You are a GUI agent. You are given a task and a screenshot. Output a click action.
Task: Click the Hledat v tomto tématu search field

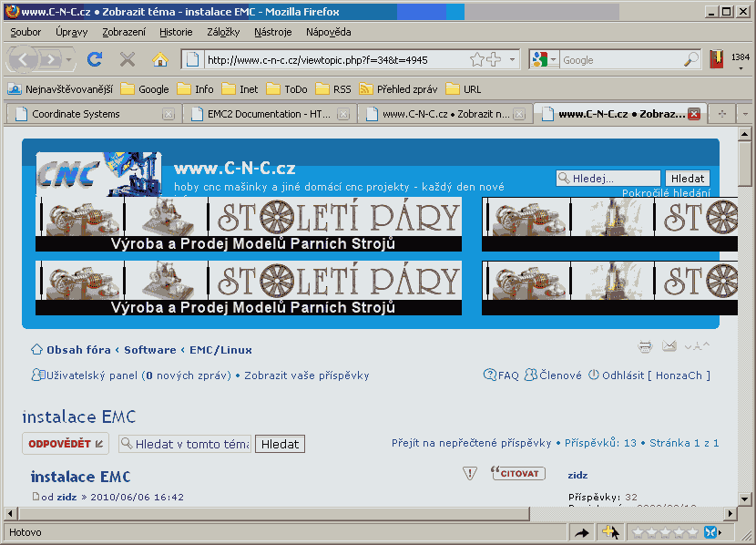pyautogui.click(x=191, y=444)
